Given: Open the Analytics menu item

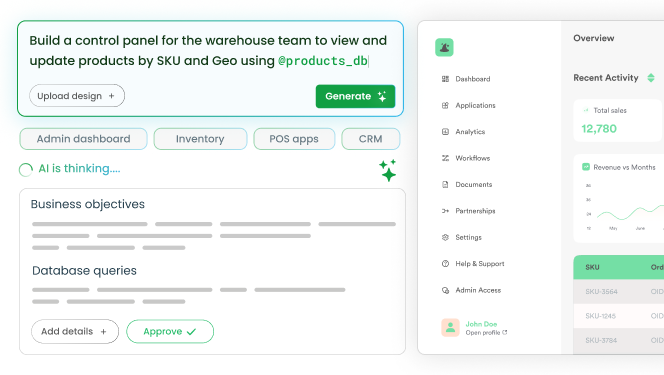Looking at the screenshot, I should tap(470, 132).
